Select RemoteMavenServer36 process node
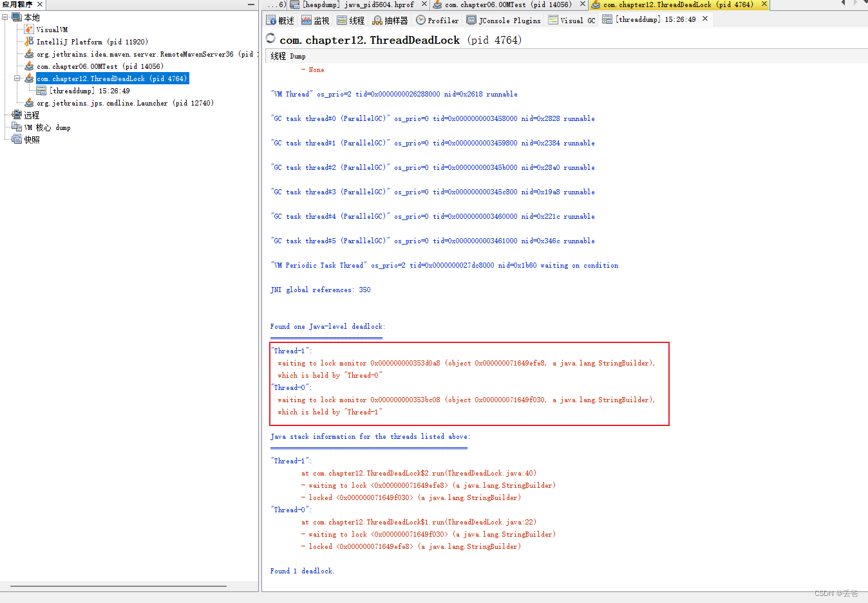Screen dimensions: 868x603 point(147,54)
